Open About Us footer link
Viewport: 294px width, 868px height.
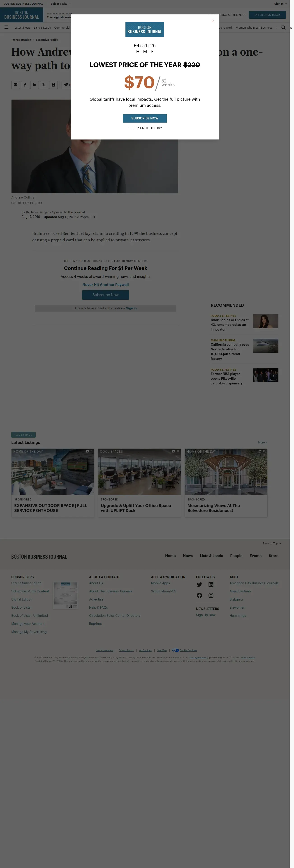(96, 583)
